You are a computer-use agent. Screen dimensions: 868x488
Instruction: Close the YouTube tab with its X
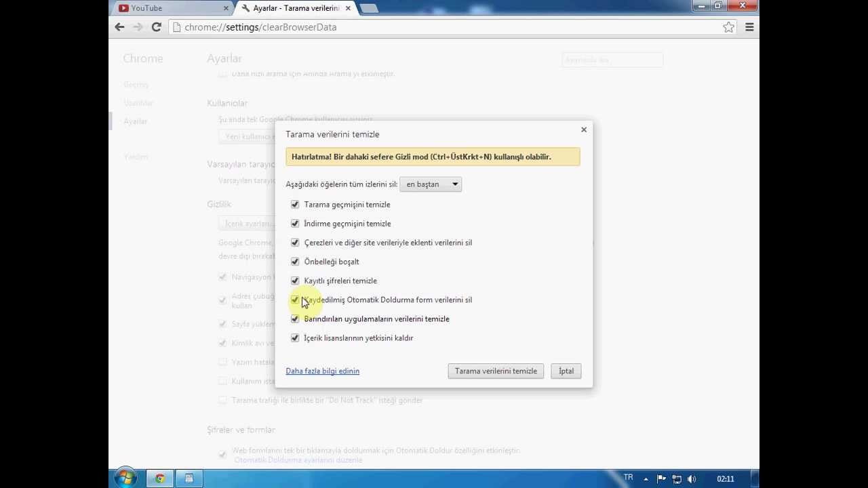[x=226, y=8]
